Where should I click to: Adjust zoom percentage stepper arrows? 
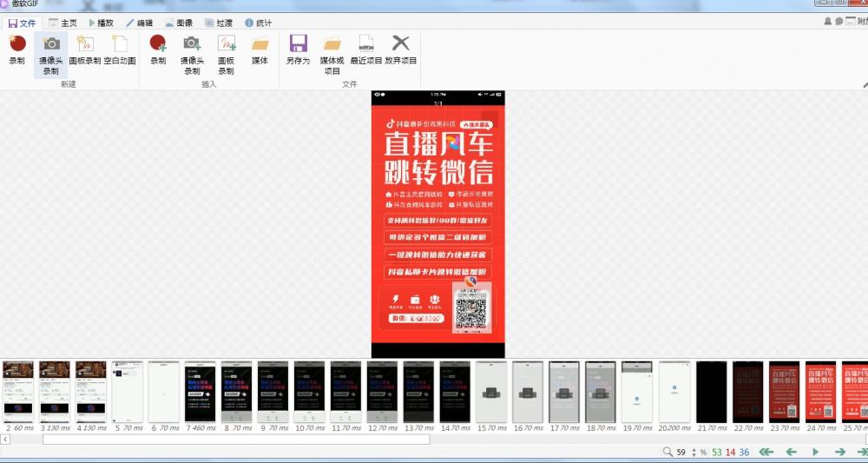[x=694, y=452]
